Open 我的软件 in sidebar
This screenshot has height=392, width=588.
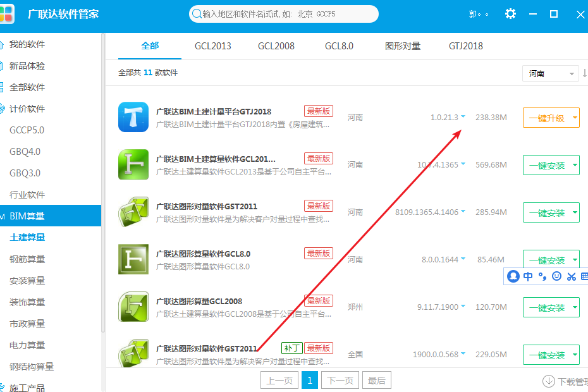pos(27,44)
